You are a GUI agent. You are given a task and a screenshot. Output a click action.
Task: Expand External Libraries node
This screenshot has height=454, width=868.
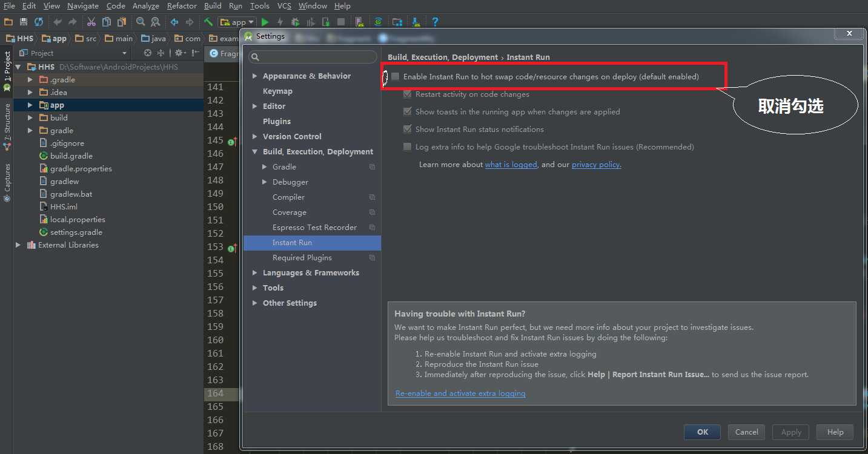pos(18,245)
